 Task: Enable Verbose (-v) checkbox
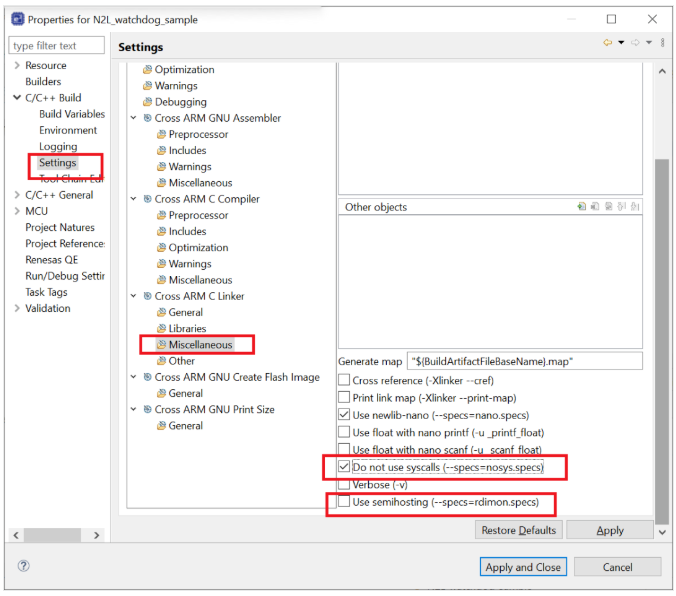click(344, 484)
